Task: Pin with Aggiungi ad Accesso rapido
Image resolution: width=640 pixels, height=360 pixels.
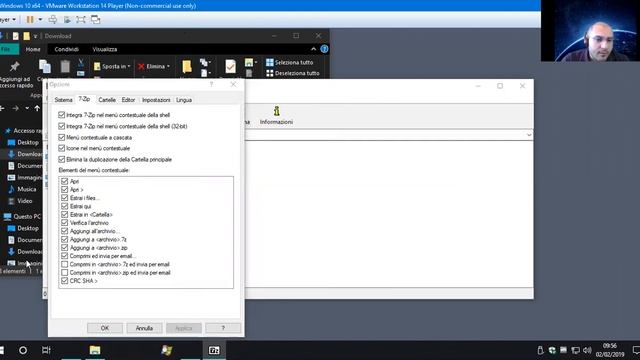Action: point(15,73)
